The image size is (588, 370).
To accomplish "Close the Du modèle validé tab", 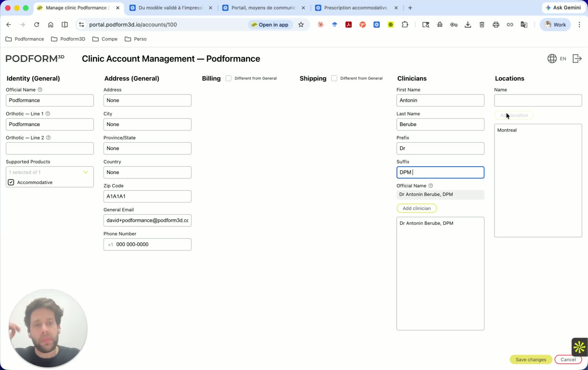I will tap(210, 8).
